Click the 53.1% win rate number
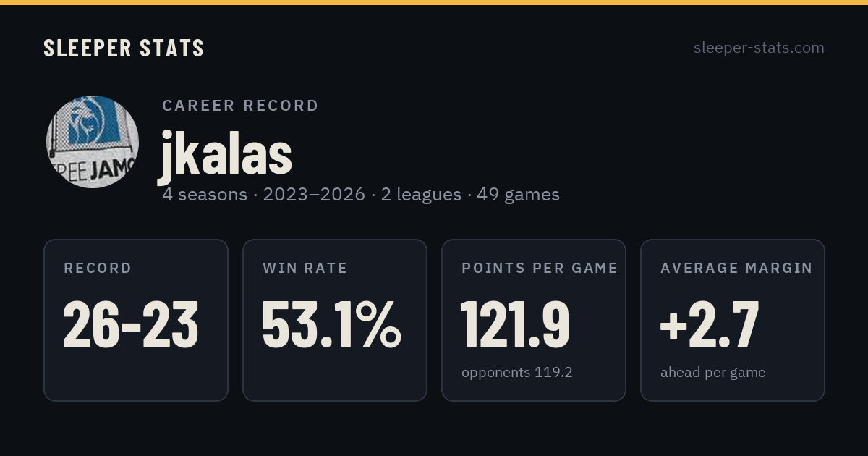Image resolution: width=868 pixels, height=456 pixels. [x=331, y=324]
